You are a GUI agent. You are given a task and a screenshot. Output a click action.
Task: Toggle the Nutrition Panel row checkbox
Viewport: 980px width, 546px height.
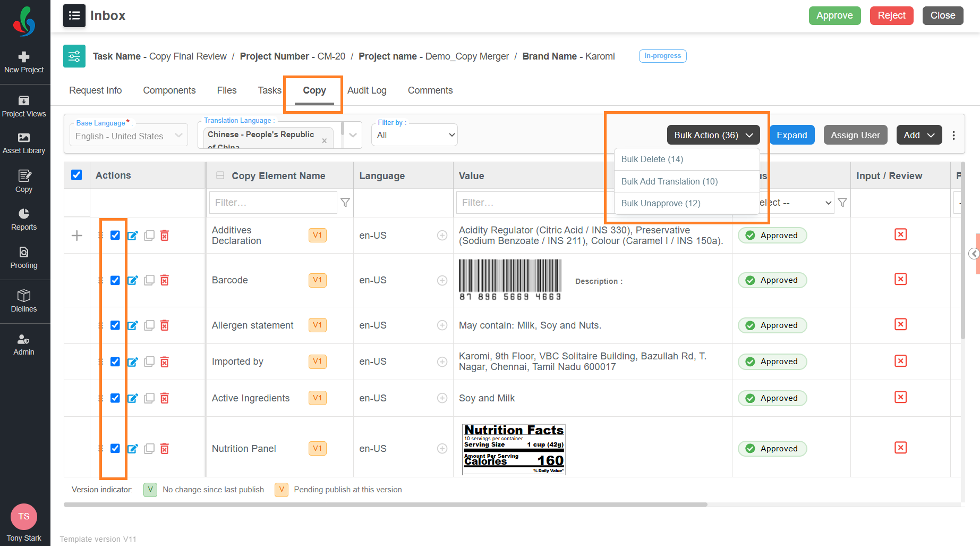(115, 448)
